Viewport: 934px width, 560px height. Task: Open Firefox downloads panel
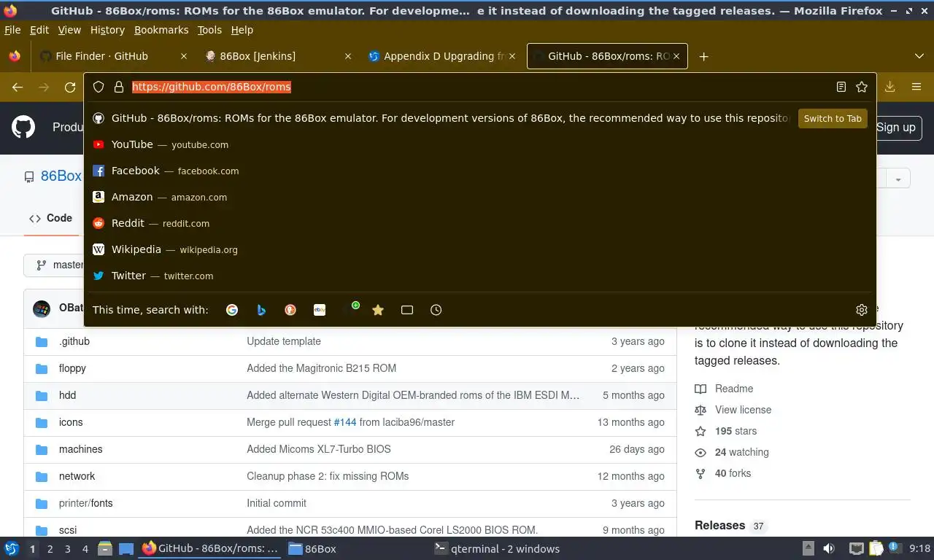(890, 87)
